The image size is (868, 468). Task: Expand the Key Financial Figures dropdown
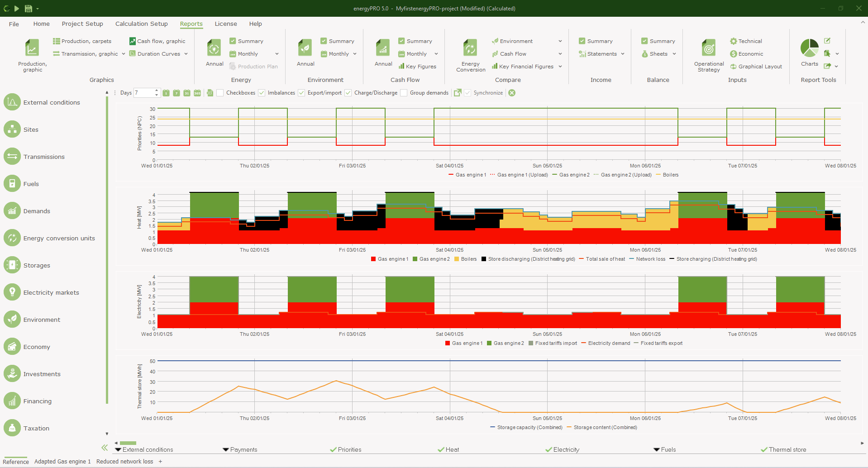point(560,67)
